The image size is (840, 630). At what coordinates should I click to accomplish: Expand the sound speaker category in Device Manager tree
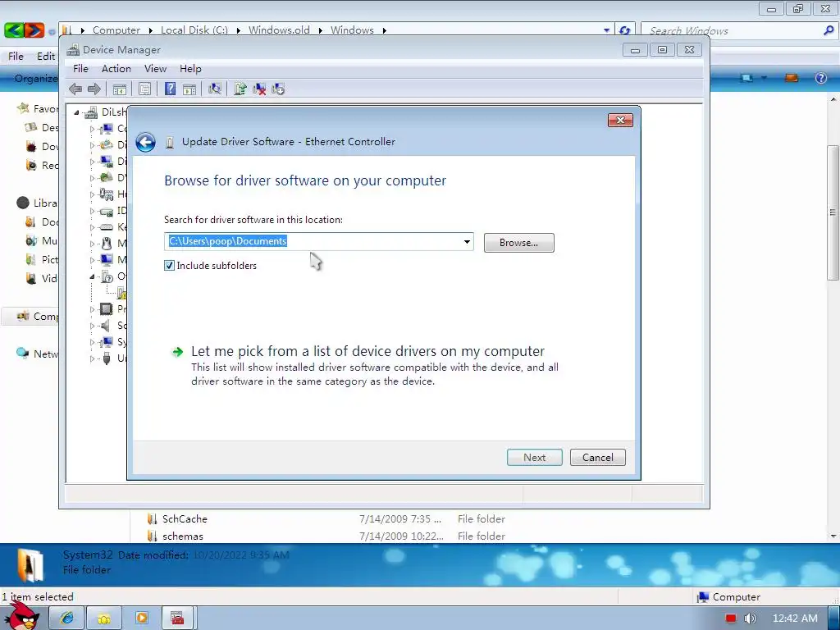pyautogui.click(x=92, y=326)
